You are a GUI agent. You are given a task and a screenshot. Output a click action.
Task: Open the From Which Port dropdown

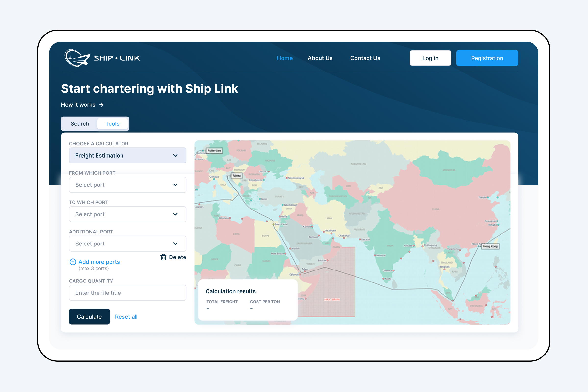(127, 185)
